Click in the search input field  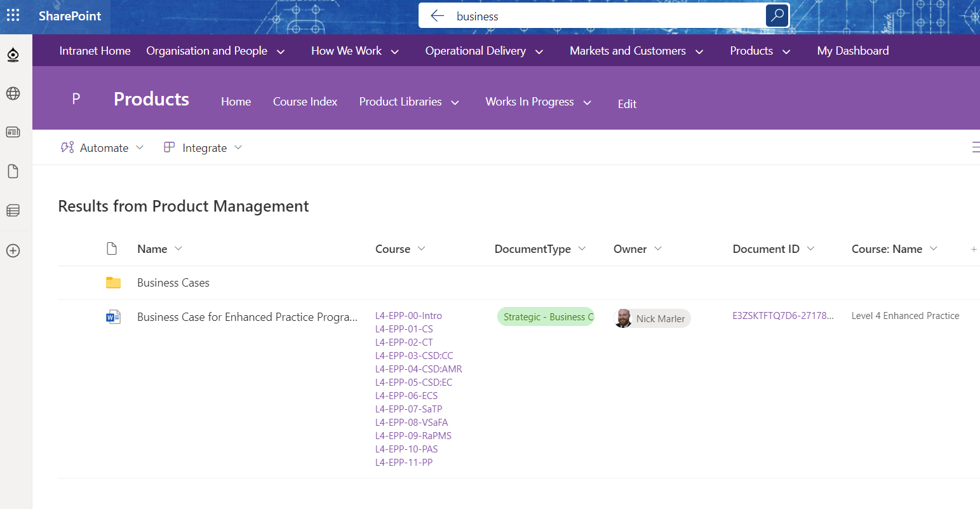click(x=603, y=16)
